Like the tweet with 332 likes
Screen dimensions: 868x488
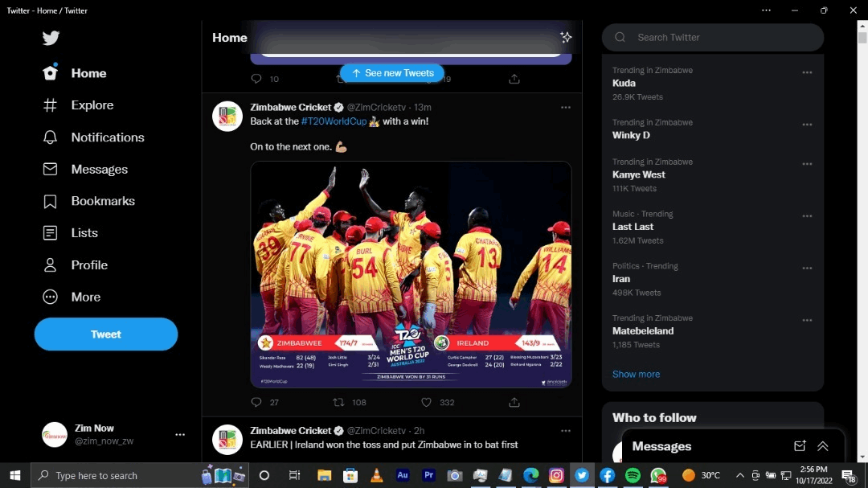426,402
